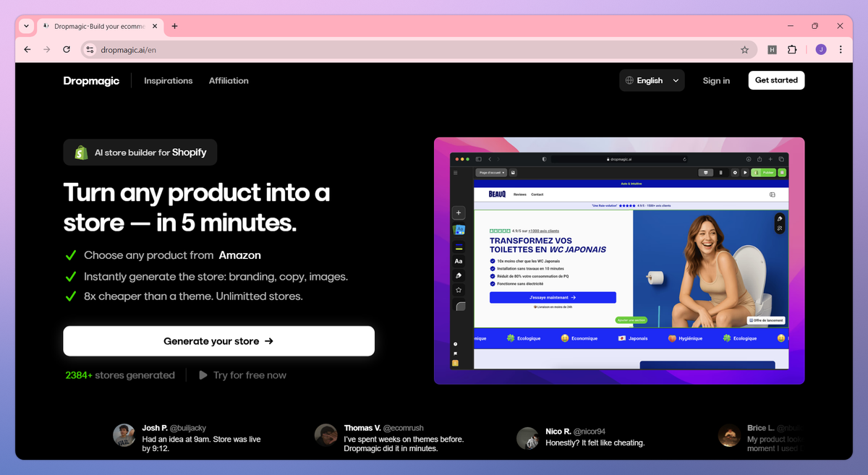
Task: Bookmark this page with the star icon
Action: point(744,50)
